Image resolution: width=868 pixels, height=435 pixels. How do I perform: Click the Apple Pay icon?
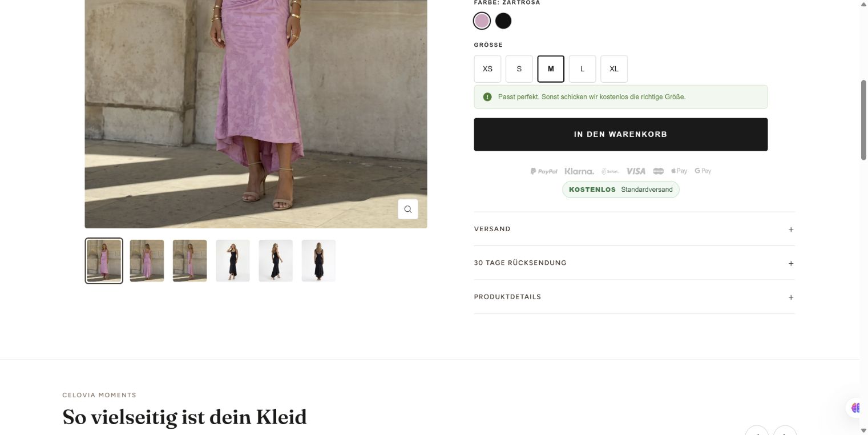(679, 171)
